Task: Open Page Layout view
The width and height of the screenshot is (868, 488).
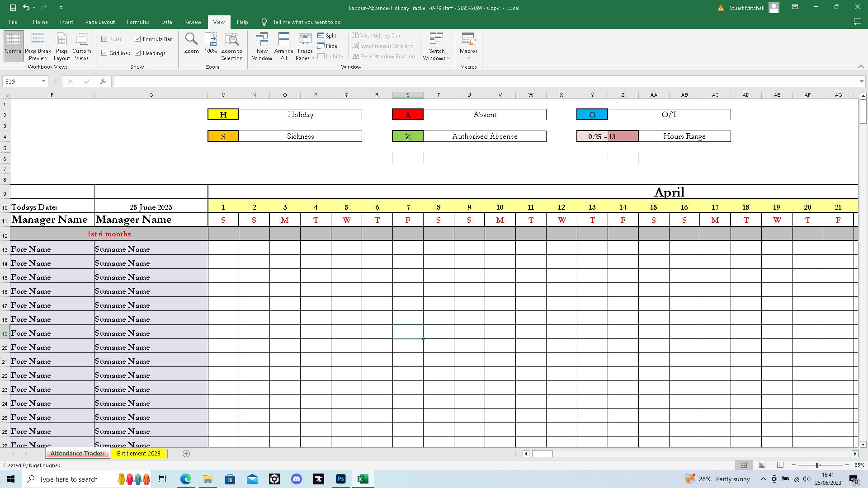Action: [61, 46]
